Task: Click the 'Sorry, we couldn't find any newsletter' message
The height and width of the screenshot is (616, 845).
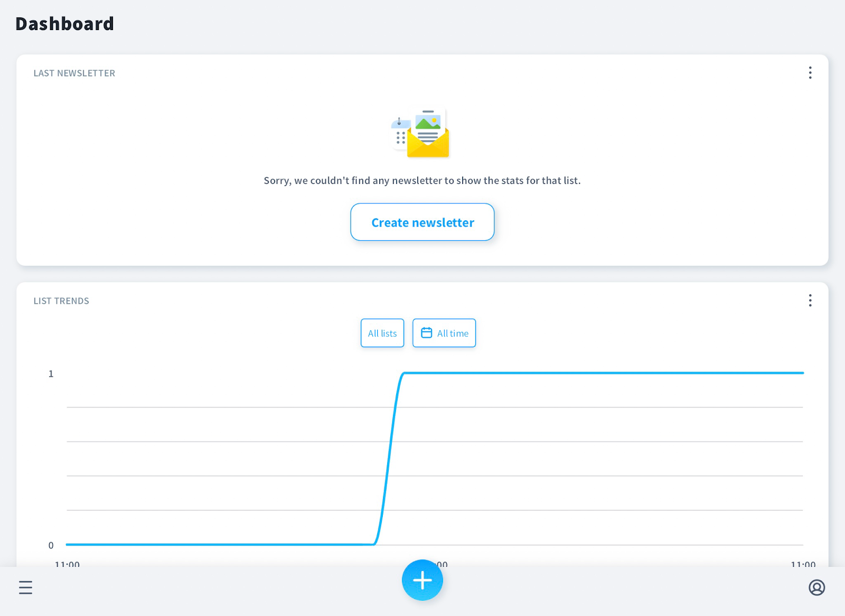Action: 422,181
